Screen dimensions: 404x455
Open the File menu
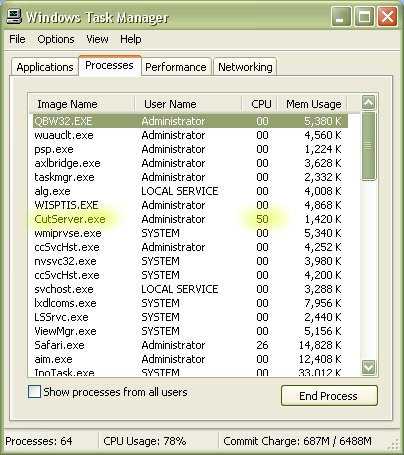[17, 39]
